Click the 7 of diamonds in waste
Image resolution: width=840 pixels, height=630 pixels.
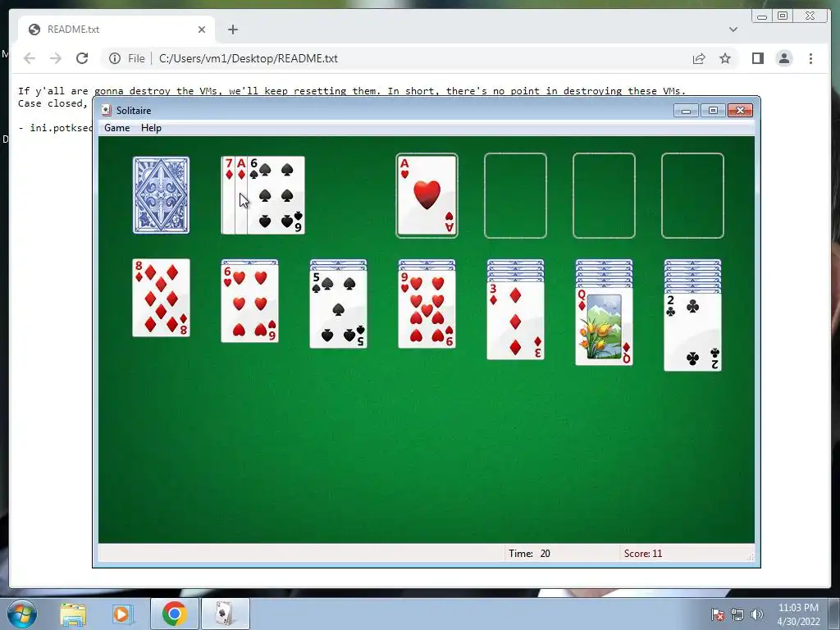coord(228,195)
